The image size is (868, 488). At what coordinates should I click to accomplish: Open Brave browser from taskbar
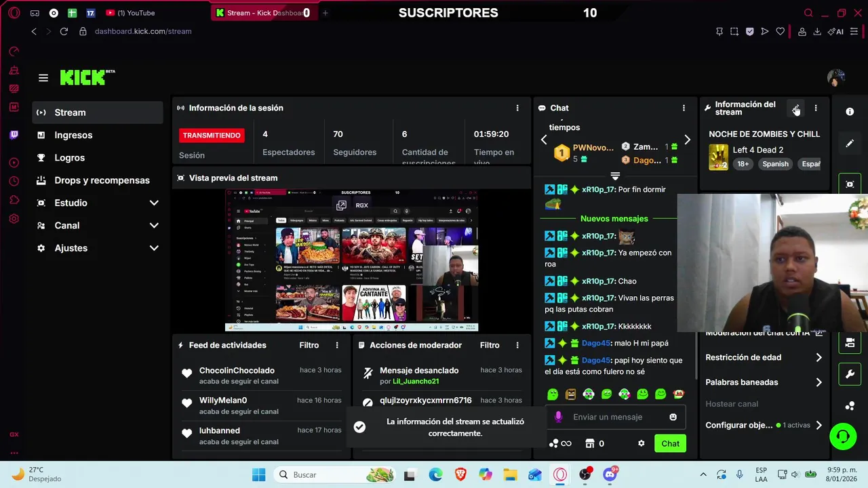(460, 474)
